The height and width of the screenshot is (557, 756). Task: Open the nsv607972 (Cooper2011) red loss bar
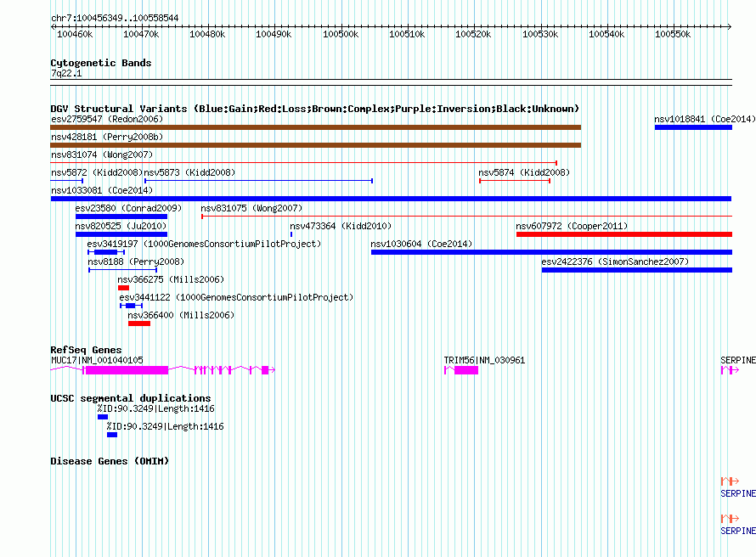(x=624, y=234)
